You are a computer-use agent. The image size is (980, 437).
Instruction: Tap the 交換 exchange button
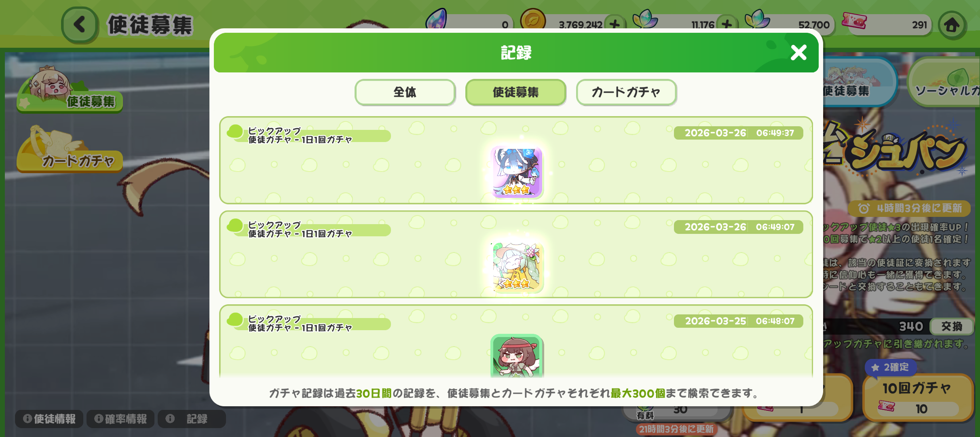pos(951,327)
